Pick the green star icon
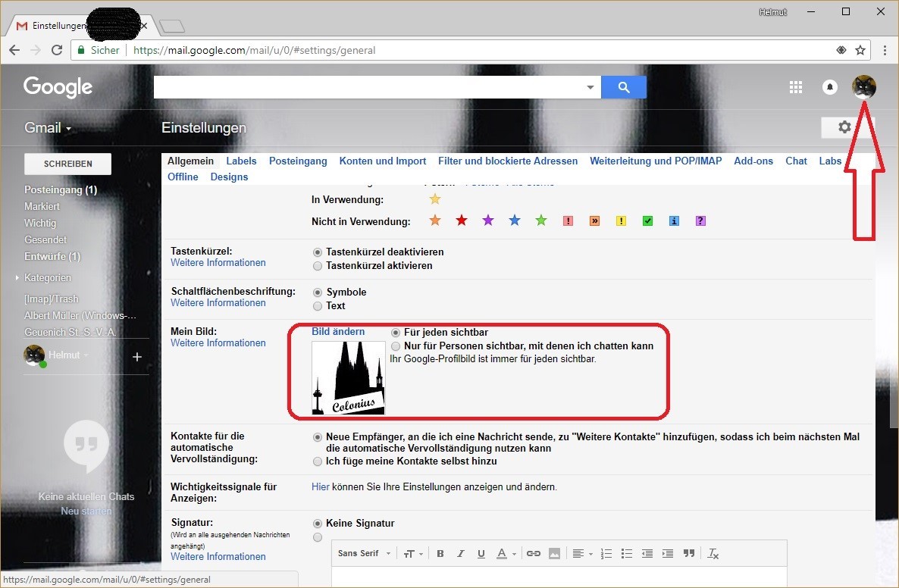The image size is (899, 588). [541, 220]
